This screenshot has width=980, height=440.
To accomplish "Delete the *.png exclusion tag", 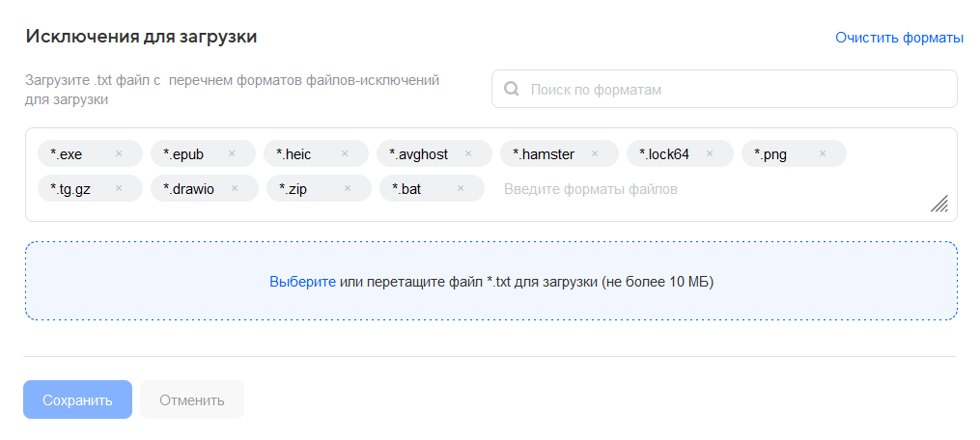I will [823, 153].
